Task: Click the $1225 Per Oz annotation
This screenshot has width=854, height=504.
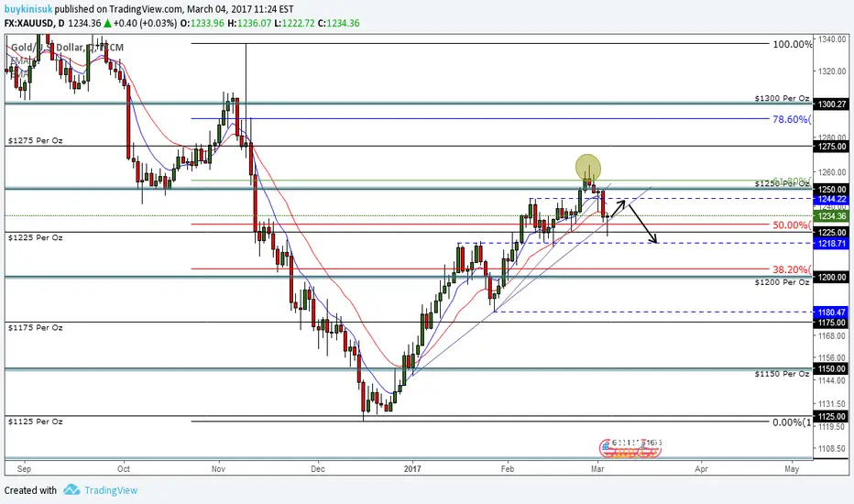Action: point(36,237)
